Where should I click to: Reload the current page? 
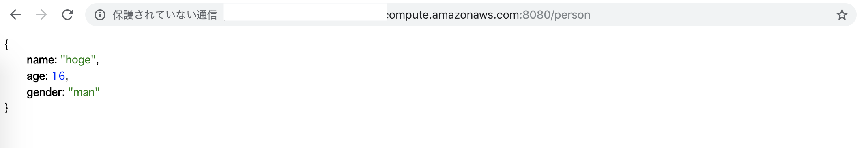[x=67, y=15]
